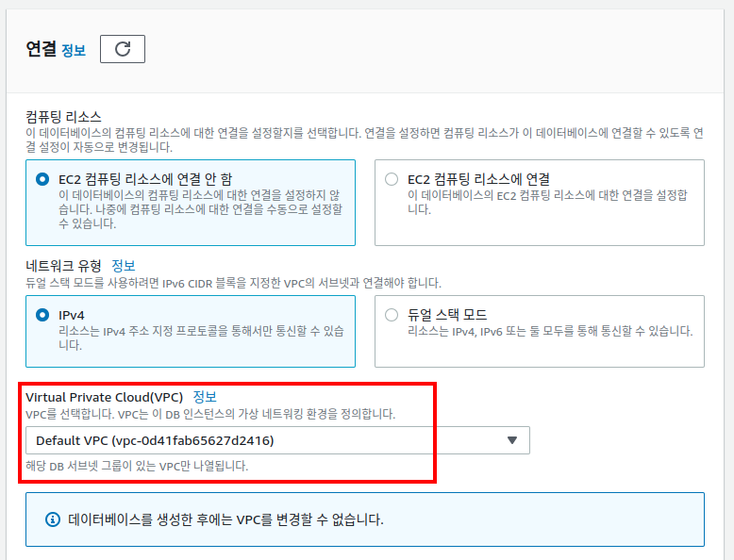Click description text under 듀얼 스택 모드

click(x=550, y=331)
